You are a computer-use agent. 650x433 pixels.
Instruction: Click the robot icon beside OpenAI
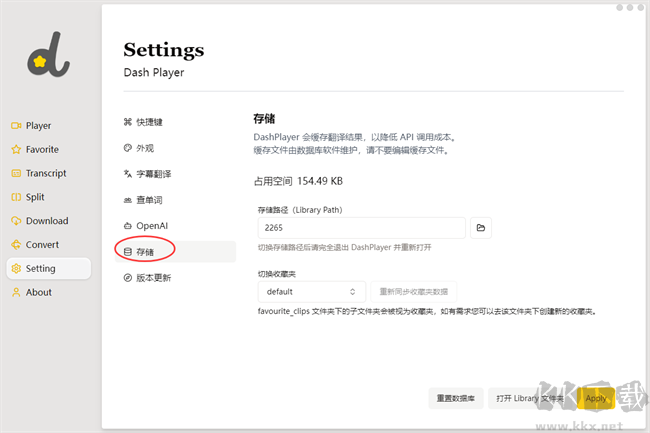click(x=128, y=226)
